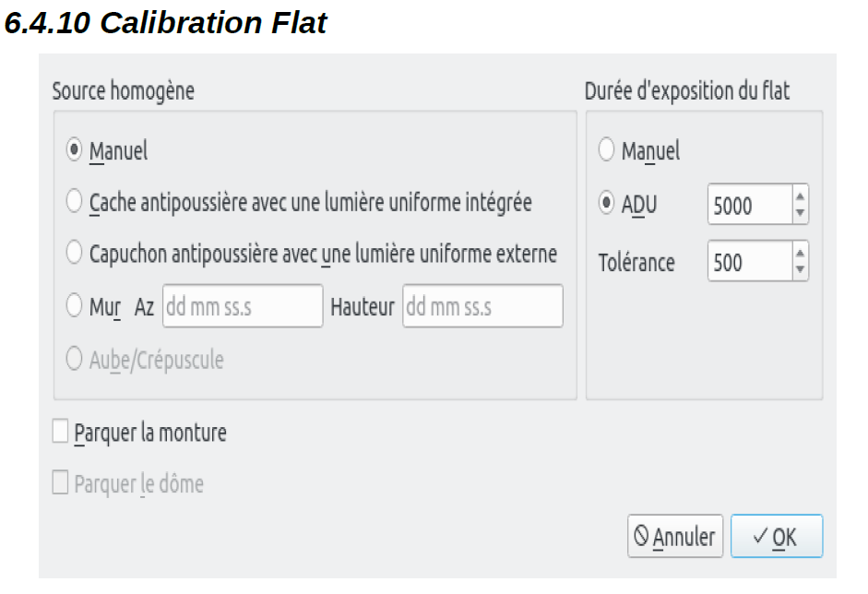
Task: Increase the ADU value with up arrow
Action: click(x=800, y=196)
